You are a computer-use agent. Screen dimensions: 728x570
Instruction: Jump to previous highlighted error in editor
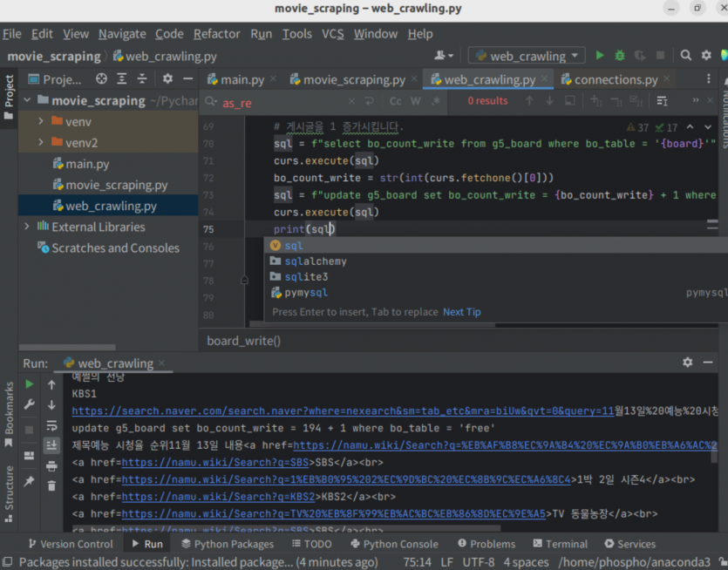690,127
